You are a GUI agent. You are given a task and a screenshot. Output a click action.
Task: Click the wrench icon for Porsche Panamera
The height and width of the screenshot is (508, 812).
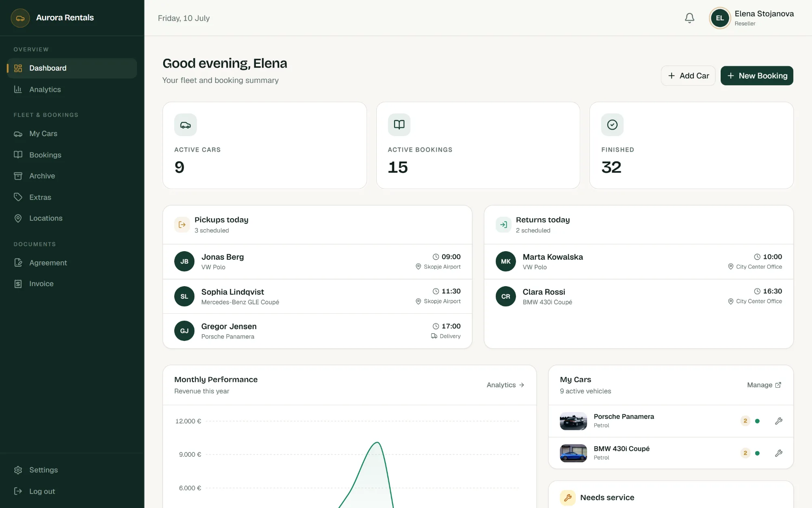point(778,421)
